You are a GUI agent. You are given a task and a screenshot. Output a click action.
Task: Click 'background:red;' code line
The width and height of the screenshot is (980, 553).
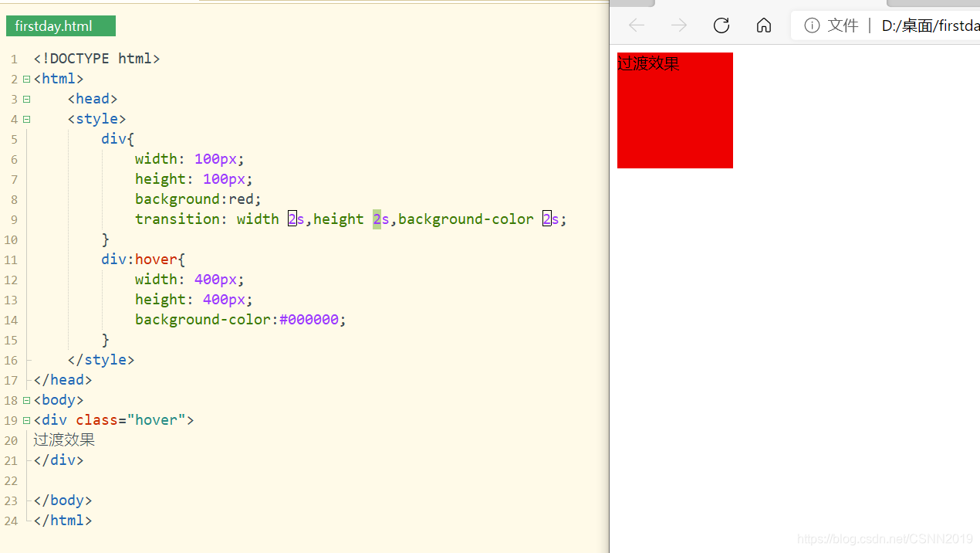tap(198, 199)
